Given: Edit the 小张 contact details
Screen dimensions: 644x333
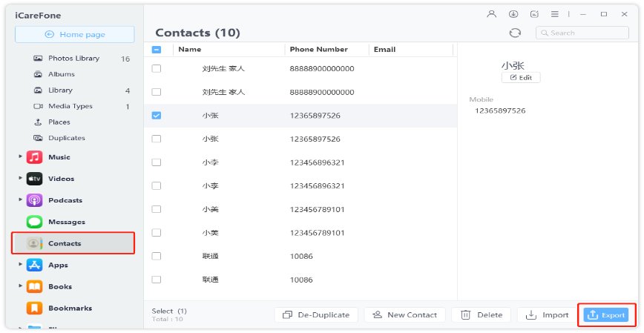Looking at the screenshot, I should click(x=521, y=78).
